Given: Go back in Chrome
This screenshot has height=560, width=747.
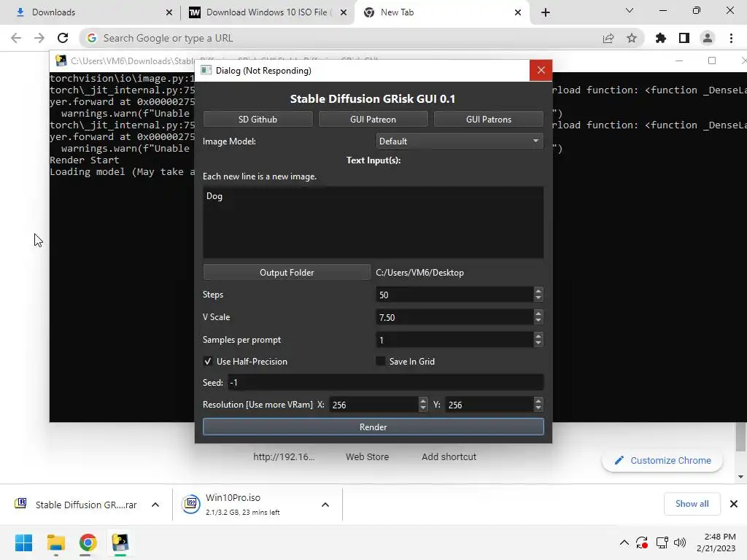Looking at the screenshot, I should point(16,38).
